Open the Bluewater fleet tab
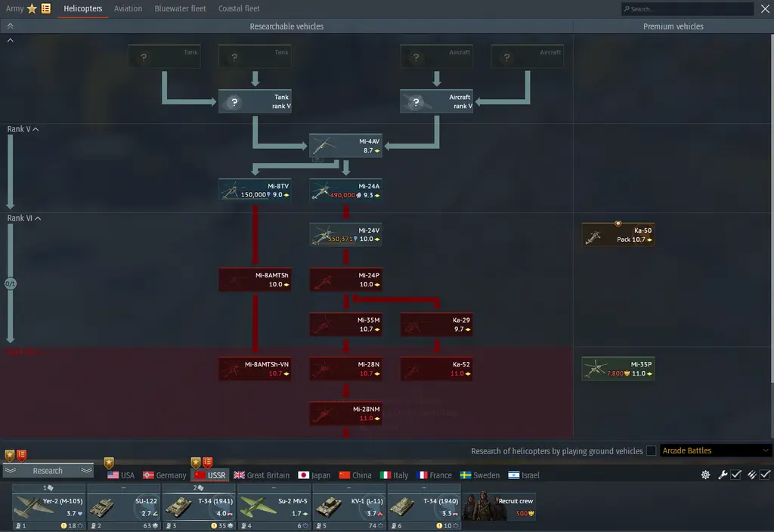This screenshot has width=774, height=532. 180,8
